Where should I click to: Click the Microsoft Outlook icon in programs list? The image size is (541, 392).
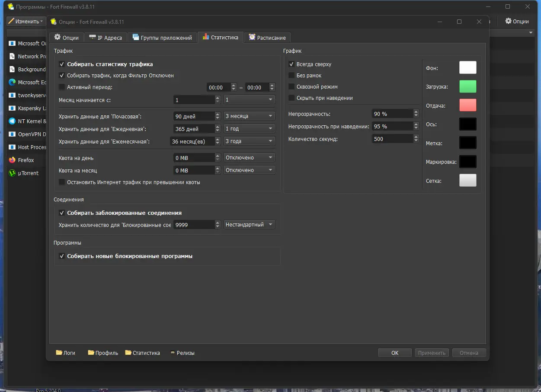pyautogui.click(x=12, y=44)
